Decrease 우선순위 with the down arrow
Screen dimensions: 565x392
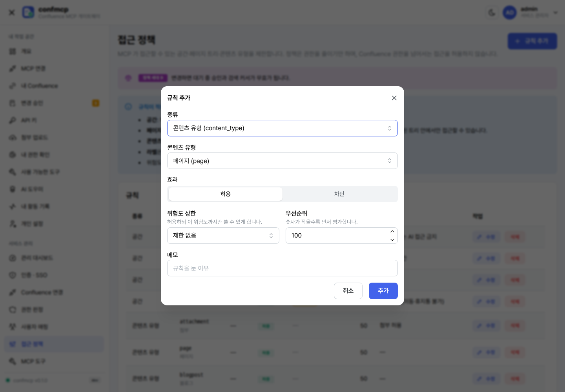tap(392, 240)
